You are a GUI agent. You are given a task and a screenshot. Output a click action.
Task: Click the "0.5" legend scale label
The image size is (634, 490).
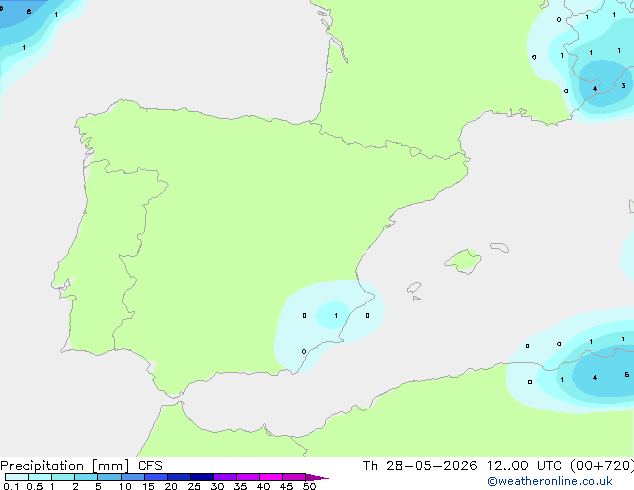(35, 486)
